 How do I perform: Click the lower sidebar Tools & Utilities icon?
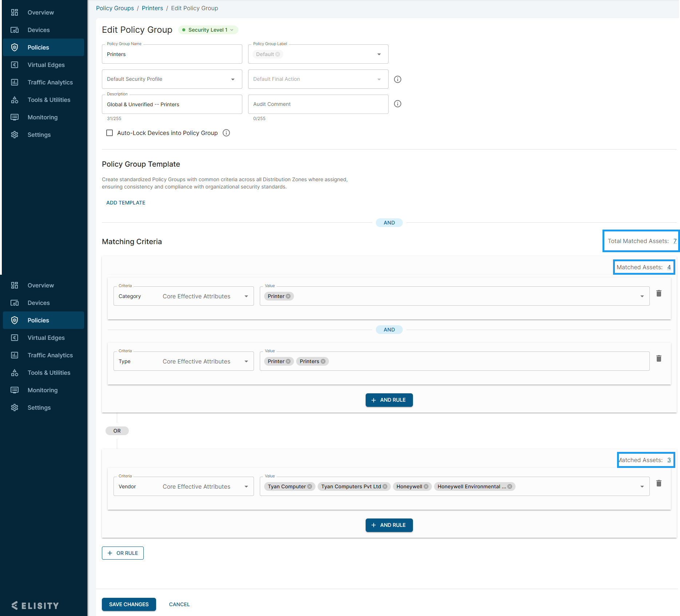15,373
